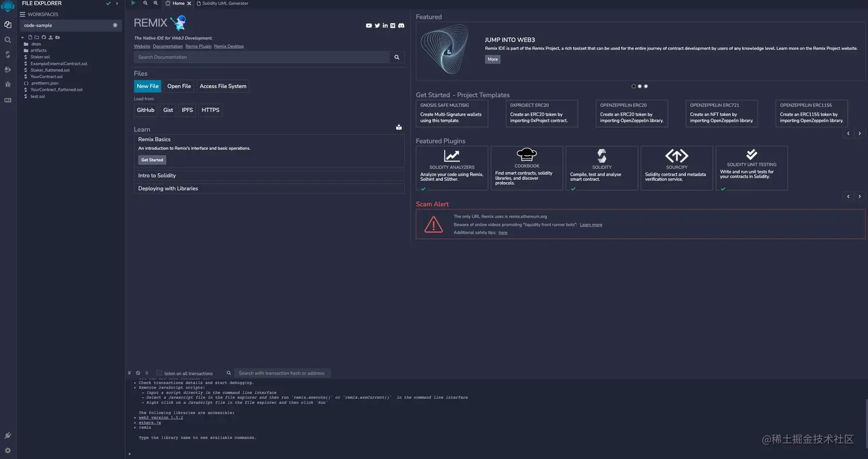Open YourContract.sol file
This screenshot has height=459, width=868.
(x=46, y=76)
